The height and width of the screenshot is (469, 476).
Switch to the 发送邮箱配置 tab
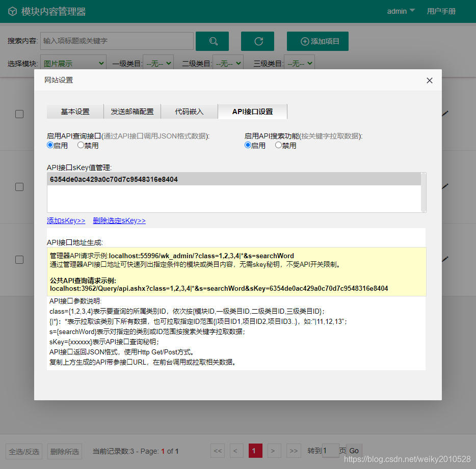[x=132, y=112]
